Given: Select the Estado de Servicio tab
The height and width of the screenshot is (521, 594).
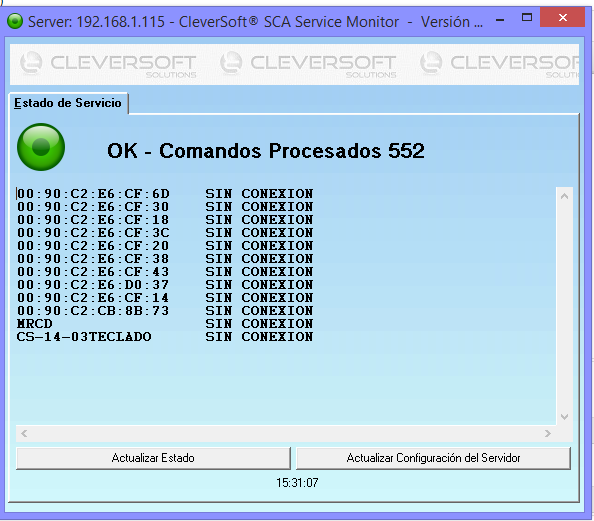Looking at the screenshot, I should click(68, 103).
